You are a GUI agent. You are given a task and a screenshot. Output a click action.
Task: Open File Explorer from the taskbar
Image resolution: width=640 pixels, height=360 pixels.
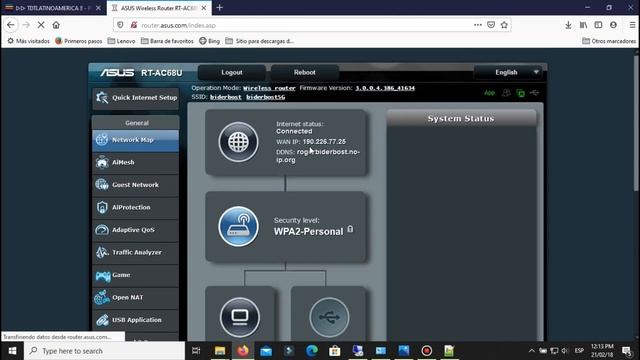tap(220, 351)
